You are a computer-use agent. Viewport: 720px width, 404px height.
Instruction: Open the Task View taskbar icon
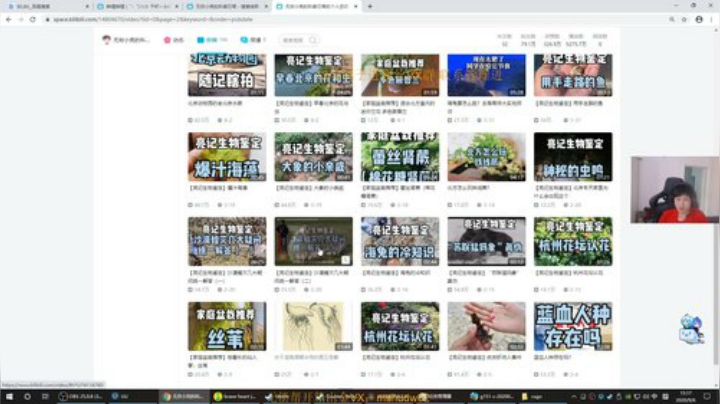tap(45, 396)
